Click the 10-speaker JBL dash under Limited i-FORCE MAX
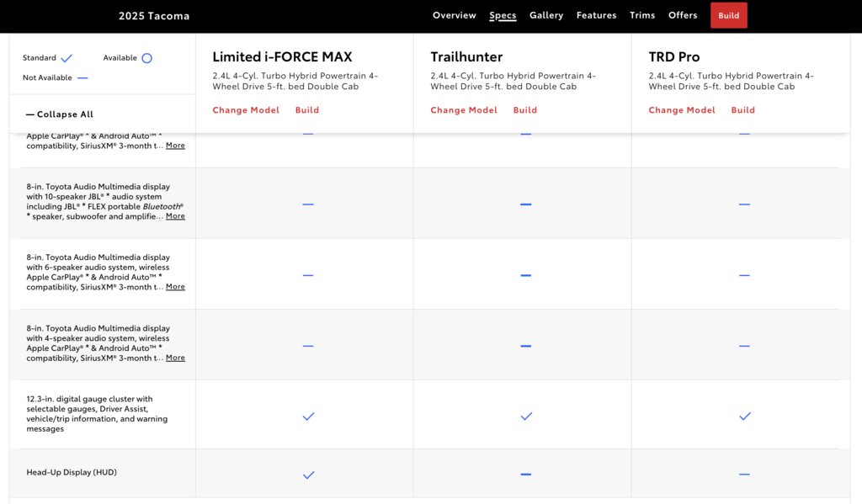Screen dimensions: 862x504 tap(308, 204)
